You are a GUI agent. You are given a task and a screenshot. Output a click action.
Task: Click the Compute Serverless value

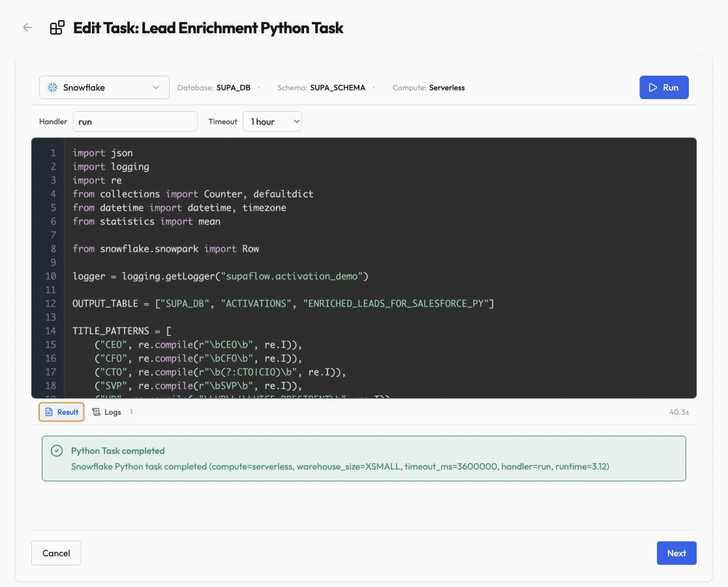pyautogui.click(x=447, y=87)
